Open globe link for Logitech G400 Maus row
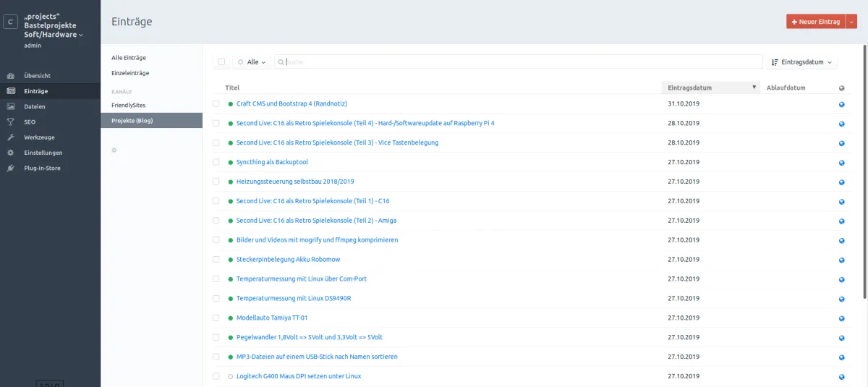The height and width of the screenshot is (387, 868). click(842, 376)
